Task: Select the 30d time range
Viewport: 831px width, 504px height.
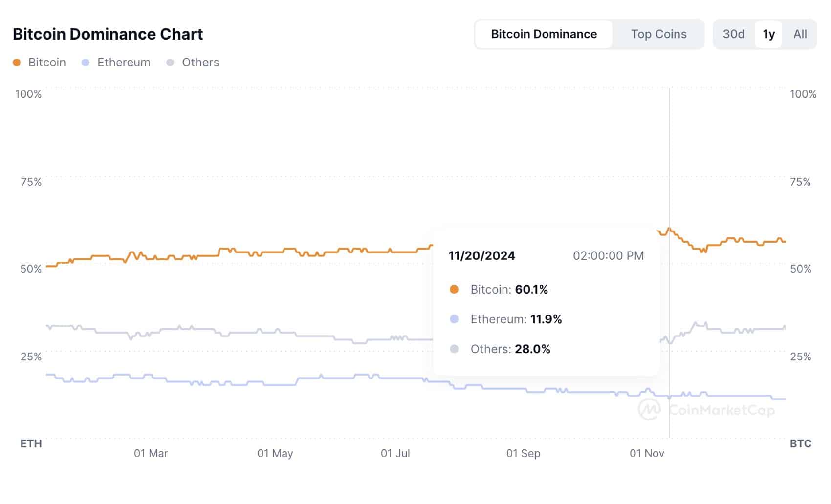Action: (x=733, y=34)
